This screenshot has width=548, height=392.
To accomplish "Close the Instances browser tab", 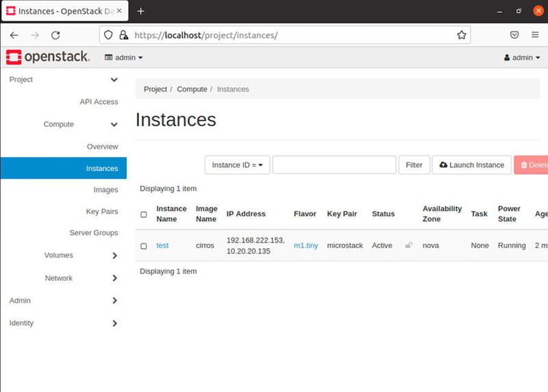I will tap(119, 11).
